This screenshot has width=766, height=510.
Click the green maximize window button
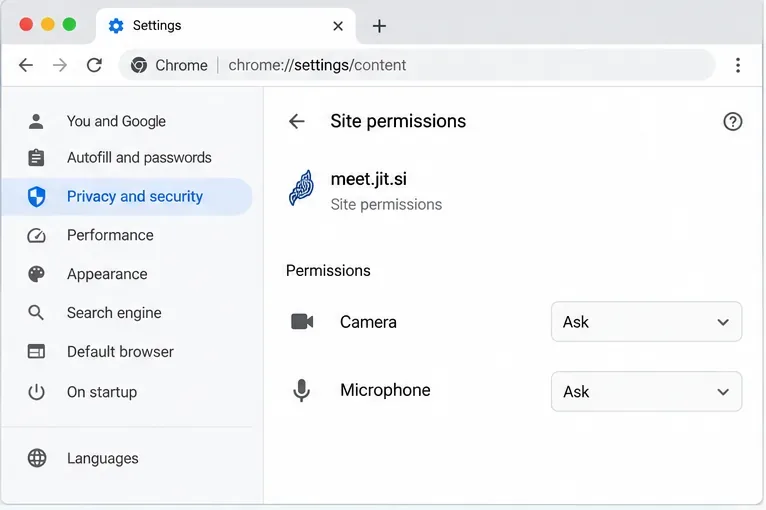pos(69,24)
